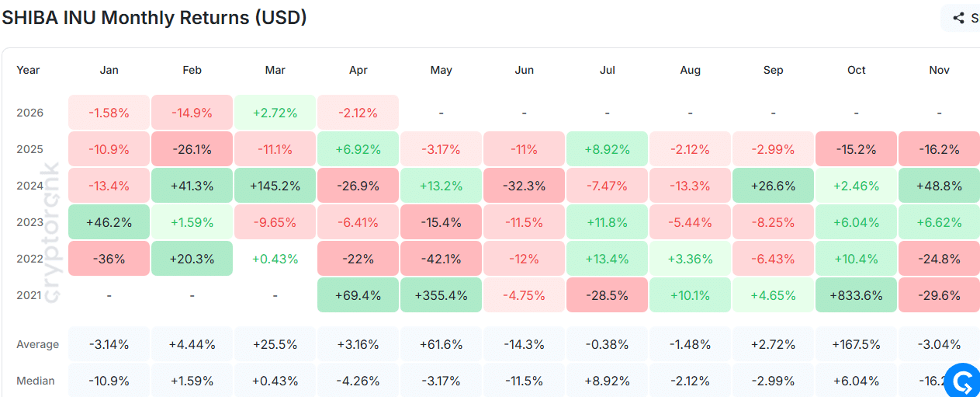Click the +833.6% October 2021 cell
Image resolution: width=980 pixels, height=397 pixels.
point(856,295)
